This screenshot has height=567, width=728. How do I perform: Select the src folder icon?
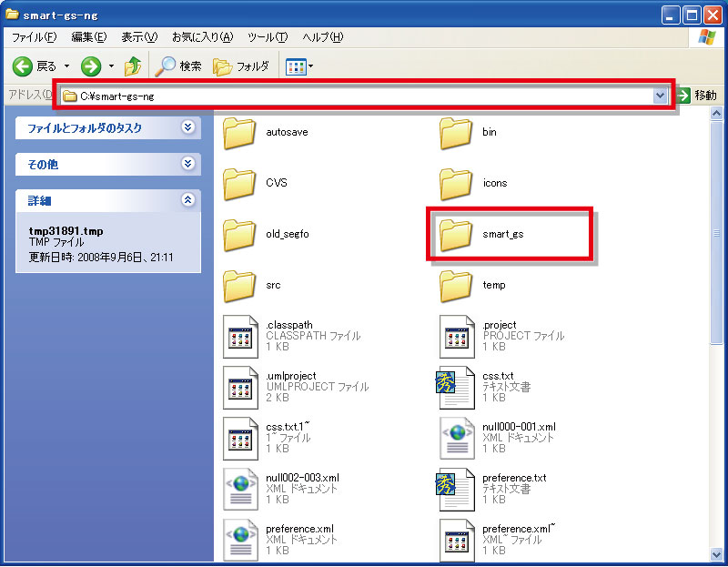point(239,287)
